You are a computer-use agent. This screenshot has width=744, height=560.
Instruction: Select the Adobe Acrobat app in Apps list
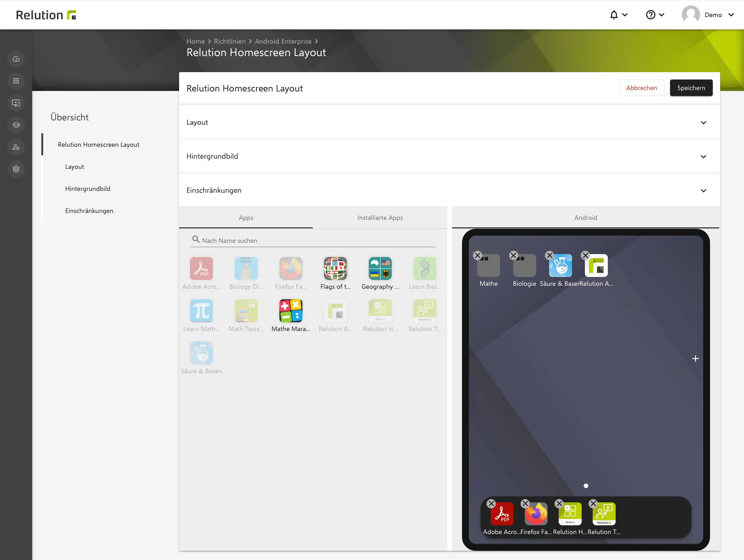[x=201, y=269]
